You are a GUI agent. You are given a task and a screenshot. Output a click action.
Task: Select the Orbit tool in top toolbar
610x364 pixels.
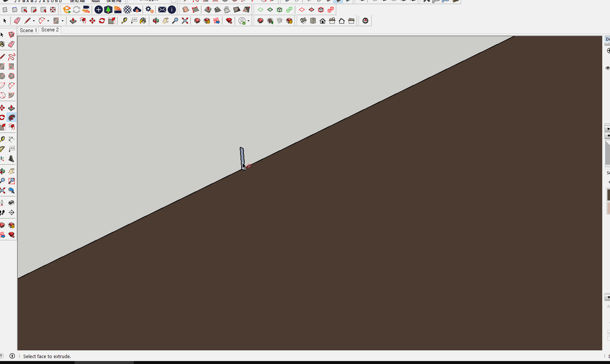pyautogui.click(x=156, y=21)
